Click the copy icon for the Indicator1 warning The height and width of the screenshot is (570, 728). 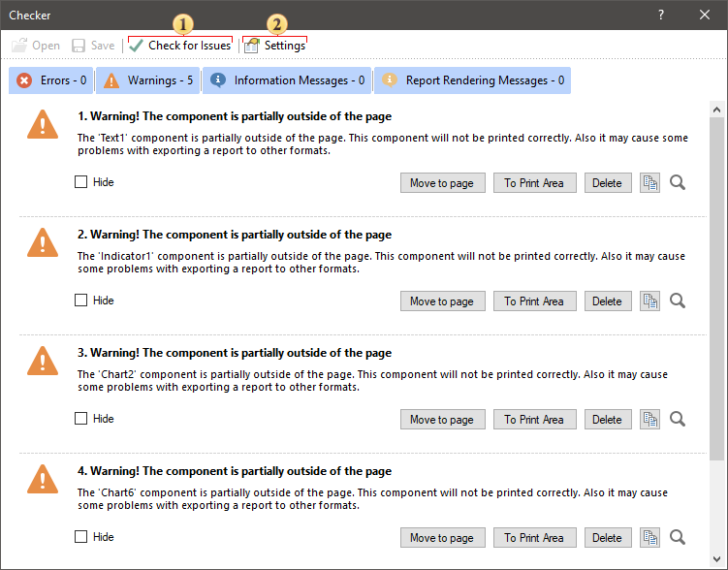(649, 301)
